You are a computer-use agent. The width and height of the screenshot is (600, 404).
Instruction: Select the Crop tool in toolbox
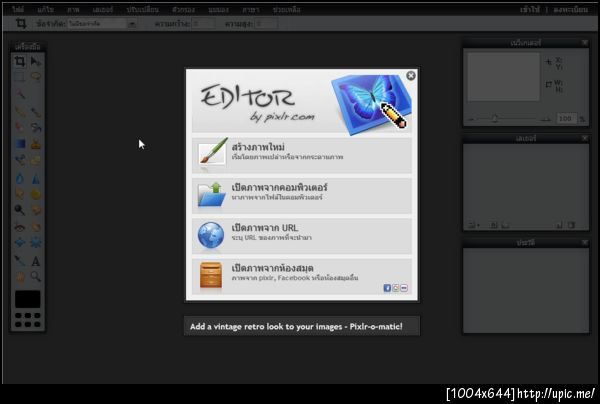click(20, 61)
